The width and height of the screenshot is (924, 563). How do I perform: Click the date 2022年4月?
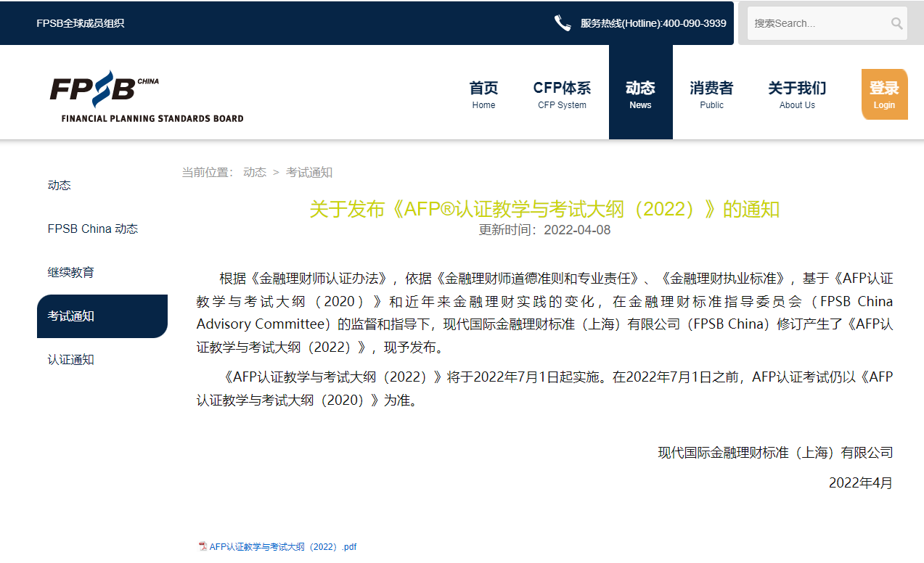point(861,482)
